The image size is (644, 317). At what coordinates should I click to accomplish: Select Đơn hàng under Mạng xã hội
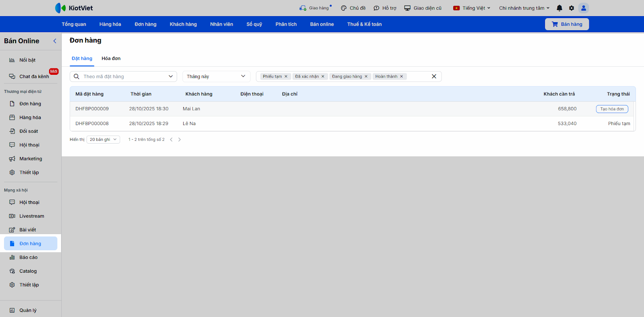click(x=31, y=243)
